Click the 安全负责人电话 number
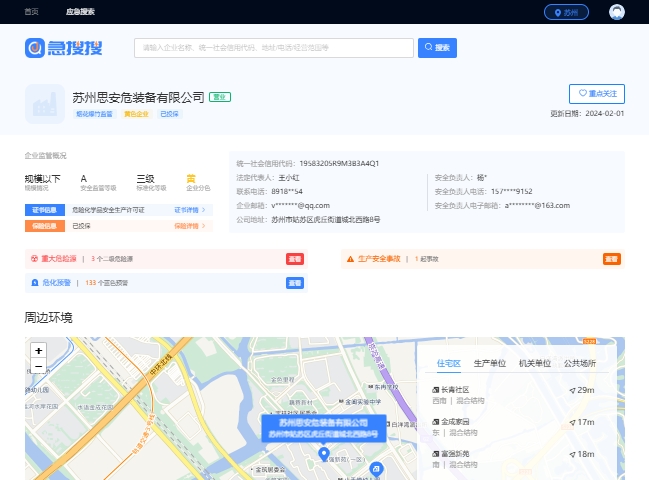The image size is (649, 480). (512, 192)
